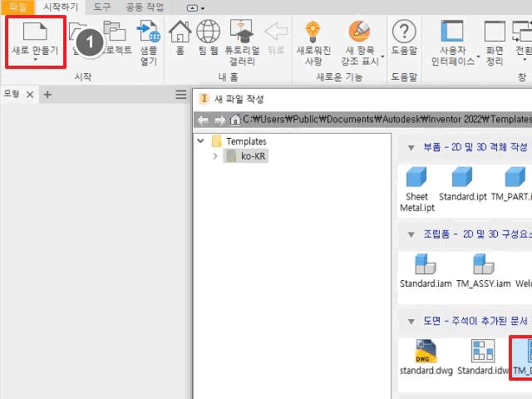
Task: Go to 홈 (Home) icon
Action: [180, 38]
